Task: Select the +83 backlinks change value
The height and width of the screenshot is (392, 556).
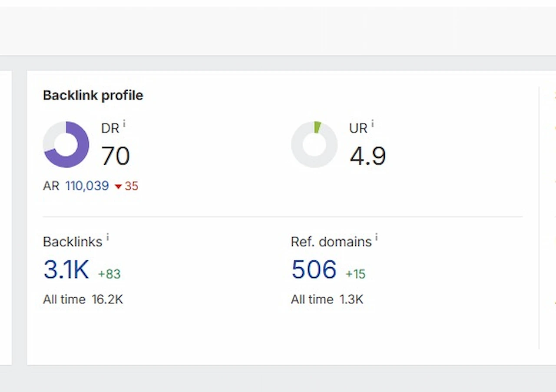Action: 109,274
